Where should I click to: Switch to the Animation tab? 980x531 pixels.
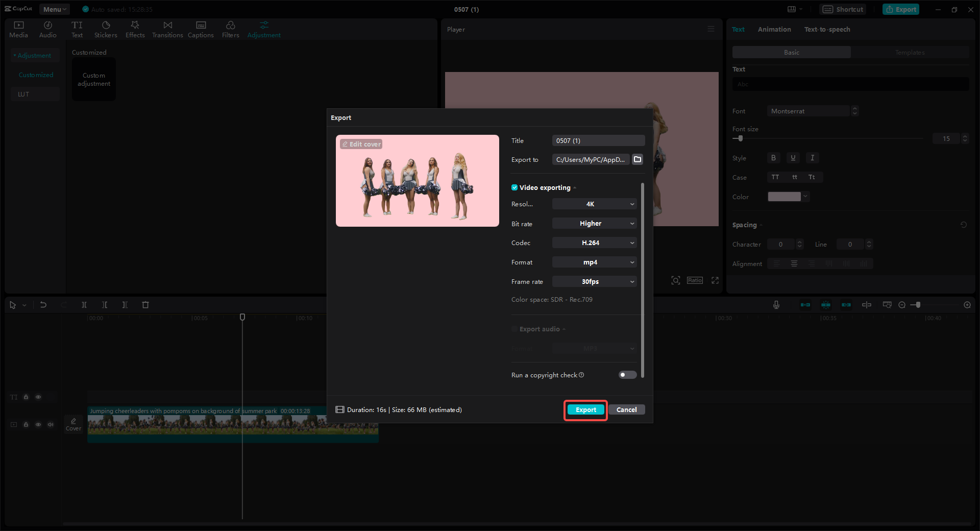point(774,29)
